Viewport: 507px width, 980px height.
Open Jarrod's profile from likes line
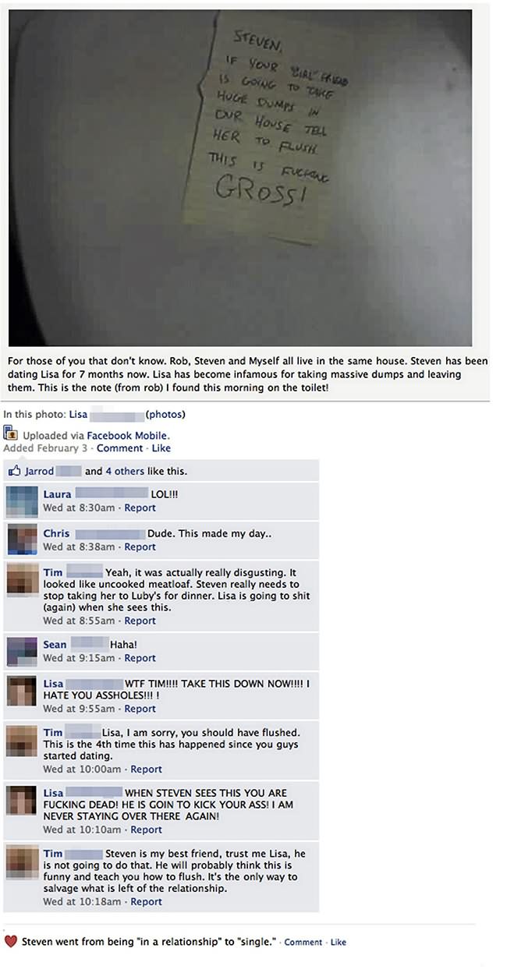(40, 472)
